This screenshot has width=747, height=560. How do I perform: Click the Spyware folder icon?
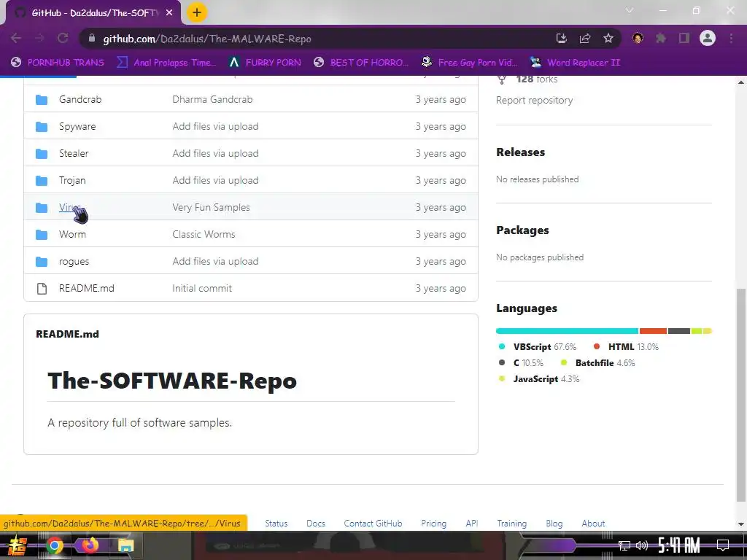(x=42, y=127)
